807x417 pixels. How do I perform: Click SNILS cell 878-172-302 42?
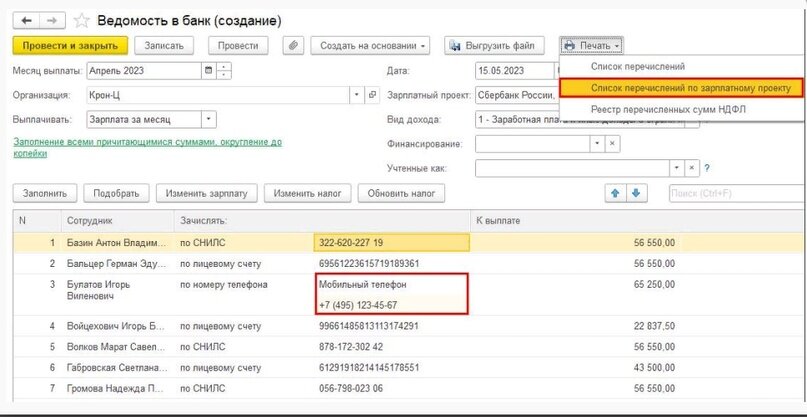pos(351,347)
